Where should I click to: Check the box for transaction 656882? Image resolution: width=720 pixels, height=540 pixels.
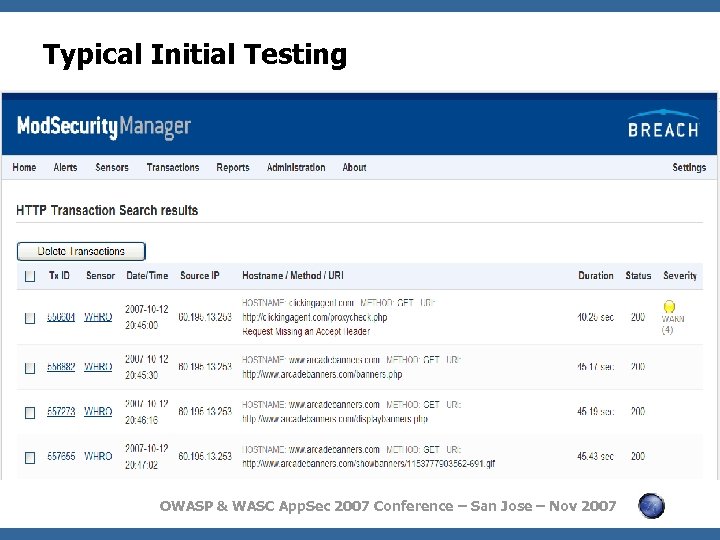tap(30, 366)
